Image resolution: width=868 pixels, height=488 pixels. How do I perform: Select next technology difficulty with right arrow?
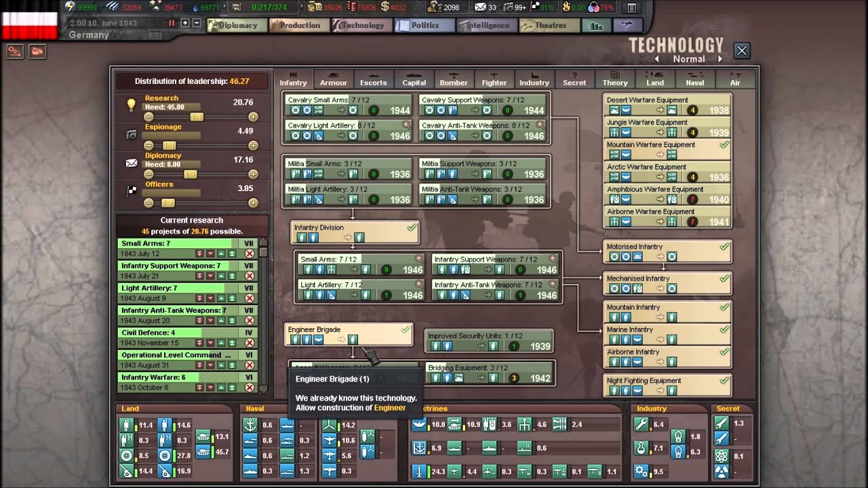719,59
